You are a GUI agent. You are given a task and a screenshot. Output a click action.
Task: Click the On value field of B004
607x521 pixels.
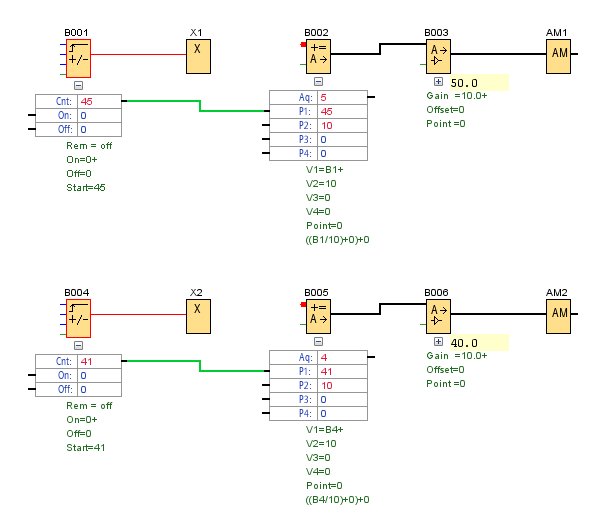(x=99, y=375)
